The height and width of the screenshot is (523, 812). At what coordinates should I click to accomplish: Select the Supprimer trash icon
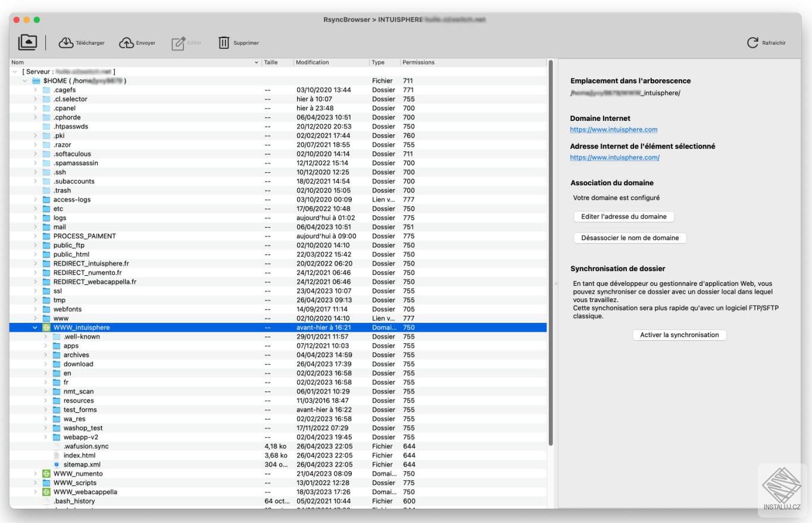coord(224,42)
